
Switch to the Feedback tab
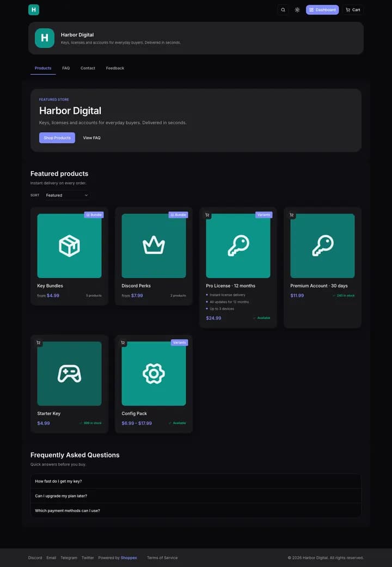coord(115,68)
